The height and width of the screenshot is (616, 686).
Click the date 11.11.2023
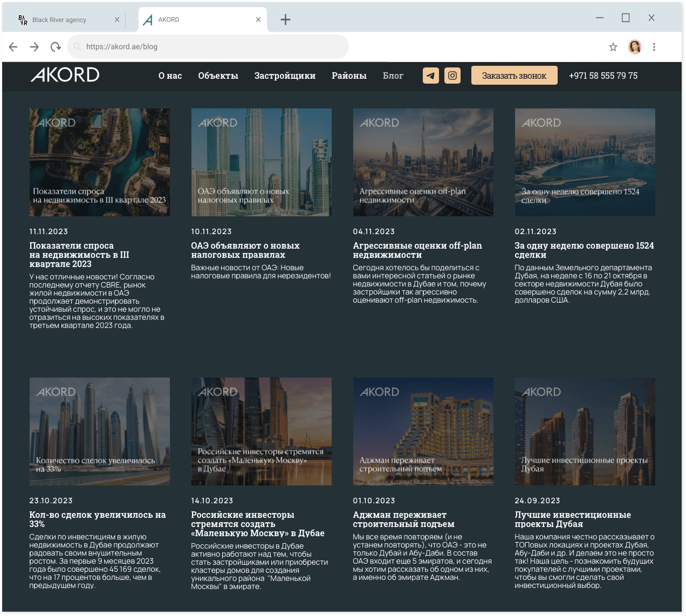49,231
